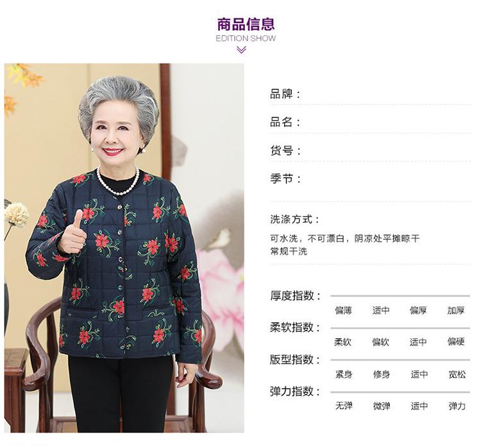Select 加厚 thickness option
481x448 pixels.
point(456,311)
